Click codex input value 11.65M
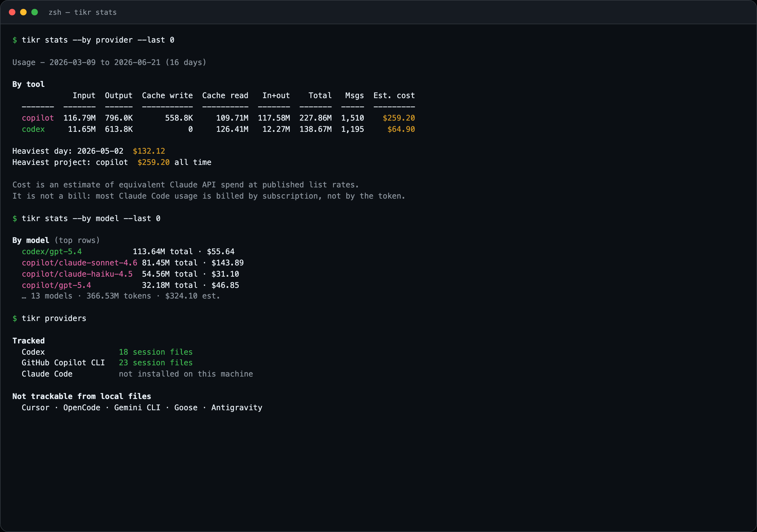This screenshot has height=532, width=757. [82, 129]
